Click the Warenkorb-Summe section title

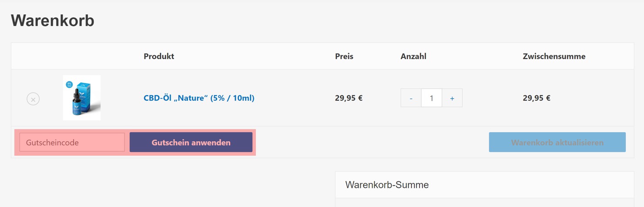(387, 185)
